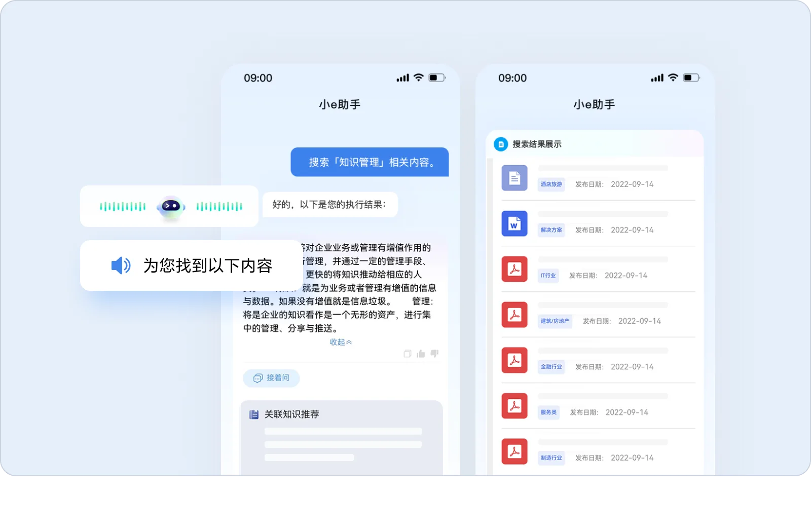
Task: Open the PDF result tagged 制造行业
Action: 514,451
